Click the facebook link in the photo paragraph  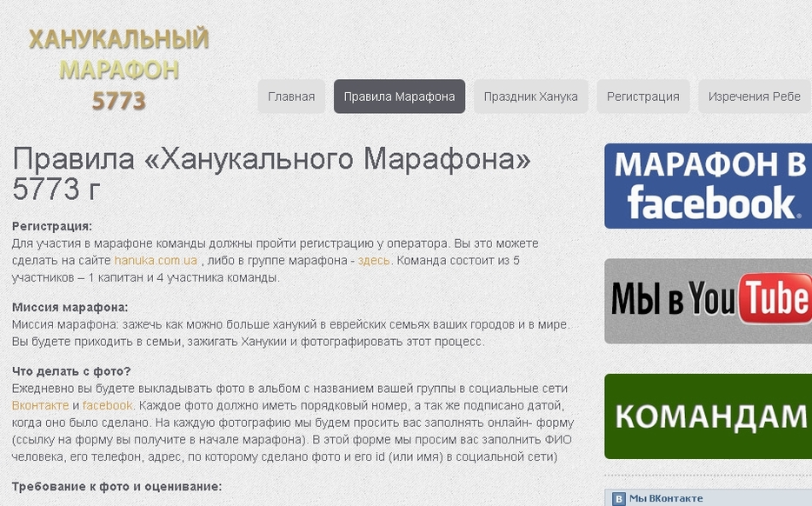click(x=108, y=405)
